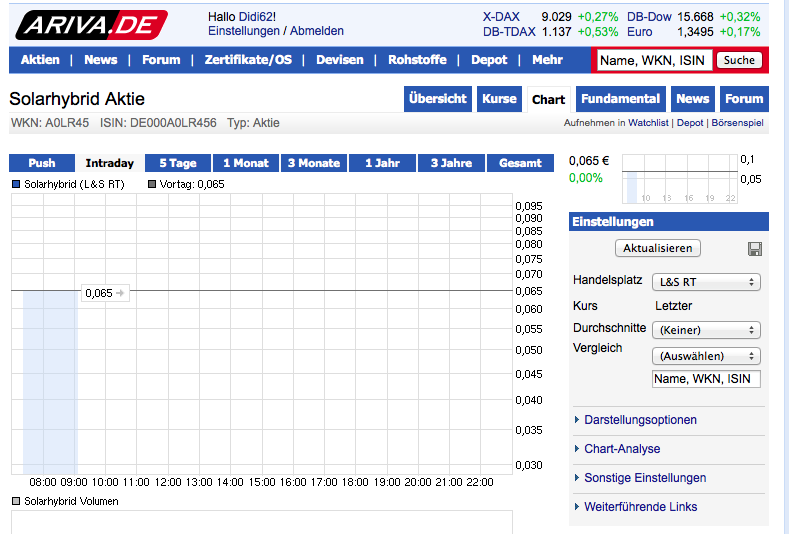Select the 3 Monate chart period
The height and width of the screenshot is (534, 789).
[314, 163]
